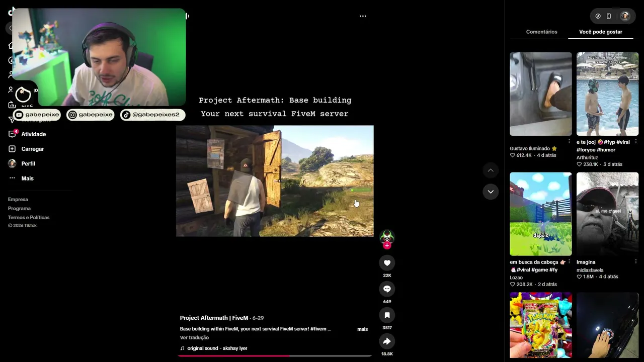Open the Project Aftermath | FiveM creator name
This screenshot has width=644, height=362.
pyautogui.click(x=214, y=318)
